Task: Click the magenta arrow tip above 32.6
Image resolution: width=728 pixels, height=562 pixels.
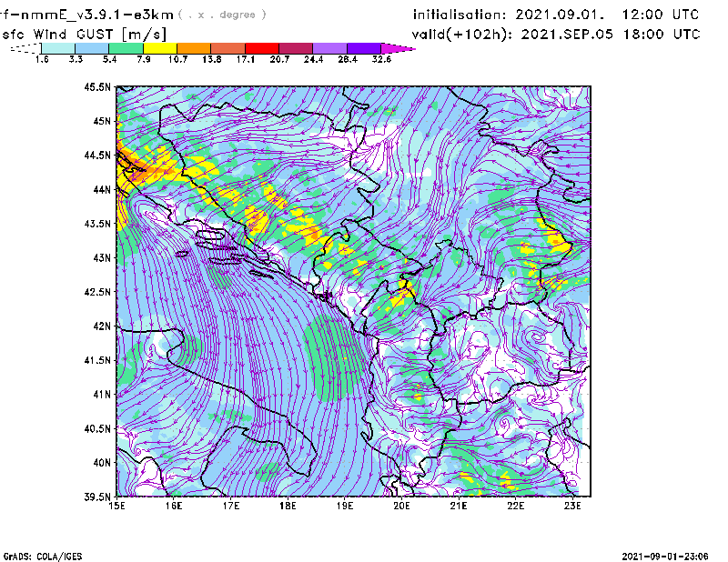Action: tap(398, 48)
